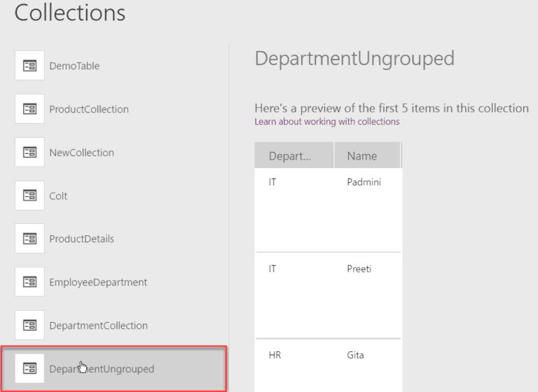
Task: Click the ProductCollection table icon
Action: tap(29, 109)
